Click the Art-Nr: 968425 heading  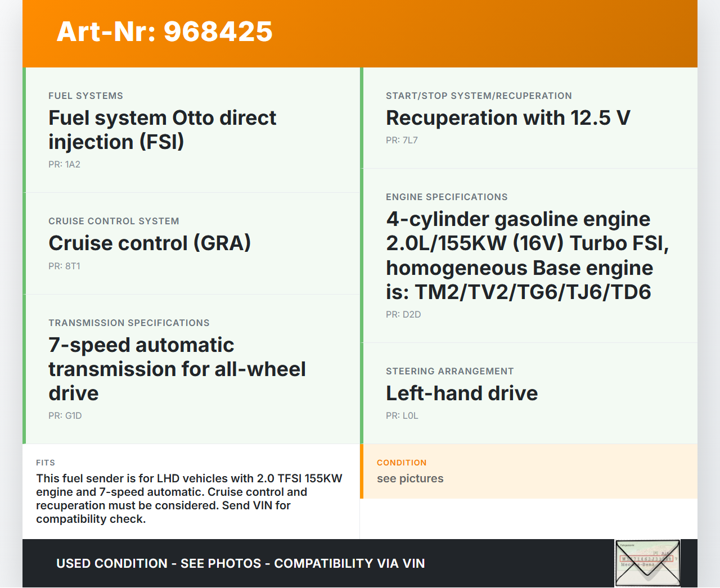(164, 31)
